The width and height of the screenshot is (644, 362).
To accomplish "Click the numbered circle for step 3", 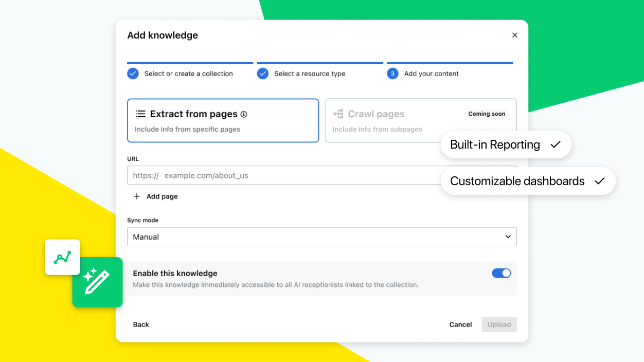I will point(392,74).
